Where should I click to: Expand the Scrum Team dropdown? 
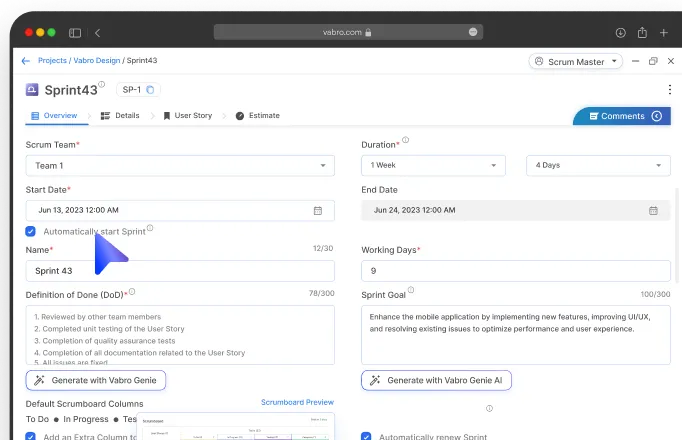(x=180, y=166)
